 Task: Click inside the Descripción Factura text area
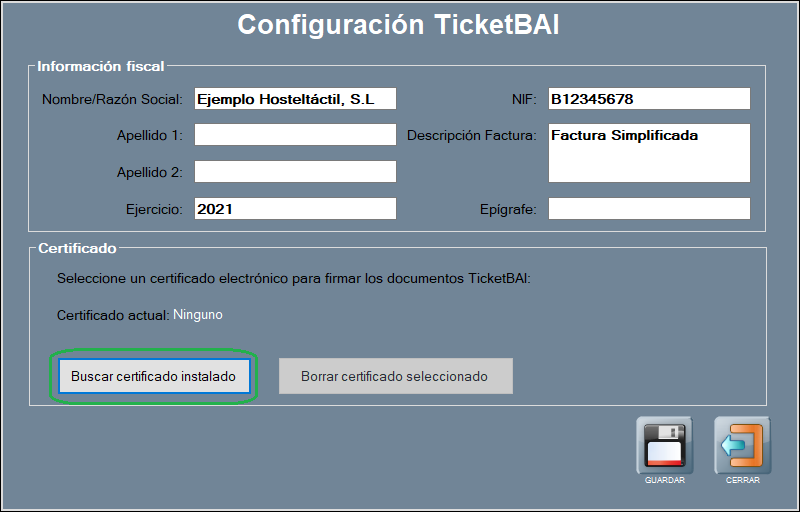[x=649, y=153]
